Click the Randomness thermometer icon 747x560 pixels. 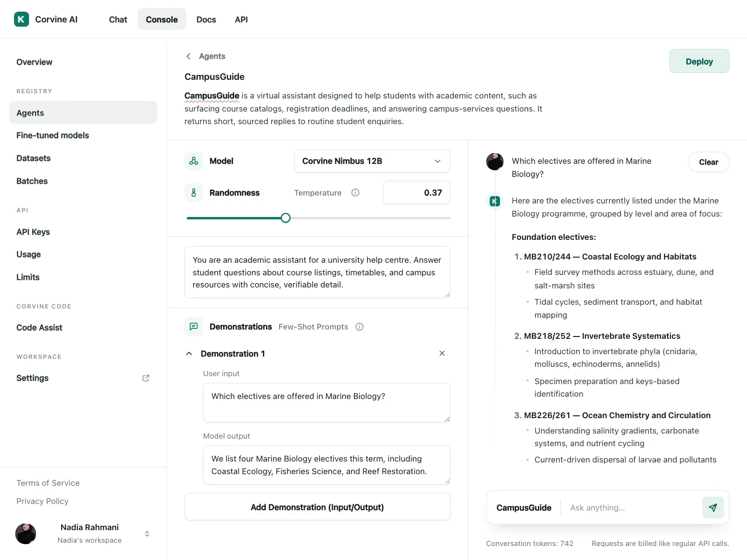click(194, 193)
